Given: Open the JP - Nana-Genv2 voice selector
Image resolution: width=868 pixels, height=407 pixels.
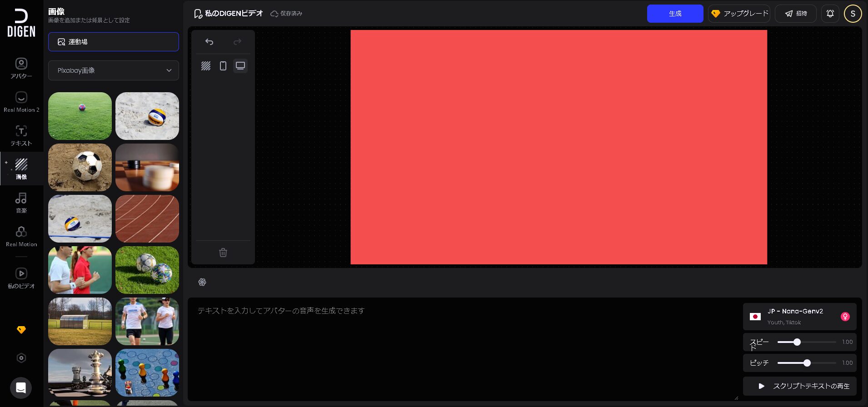Looking at the screenshot, I should pos(800,317).
